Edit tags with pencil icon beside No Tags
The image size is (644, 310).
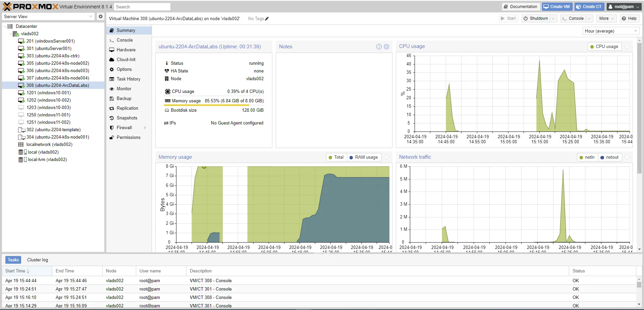[267, 19]
